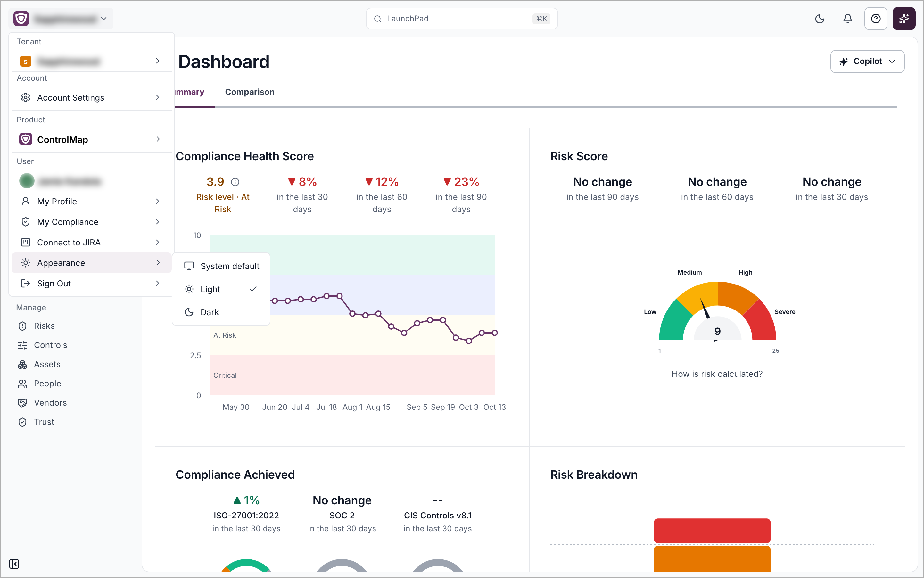Click Vendors handshake icon in sidebar

(x=22, y=402)
